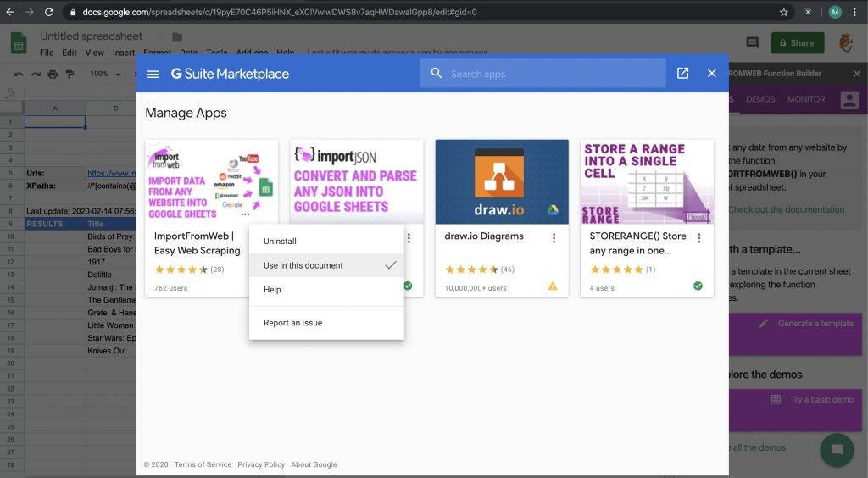This screenshot has height=478, width=868.
Task: Open the comments history icon
Action: point(753,42)
